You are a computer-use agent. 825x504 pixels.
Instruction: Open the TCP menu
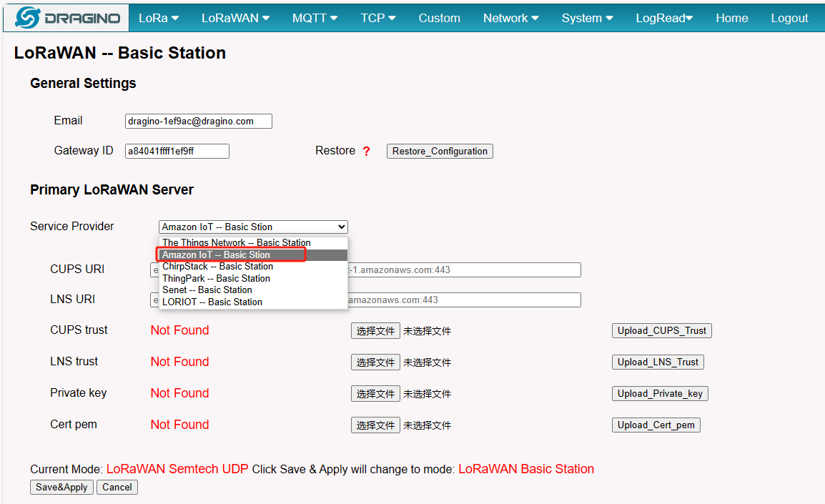(x=377, y=18)
